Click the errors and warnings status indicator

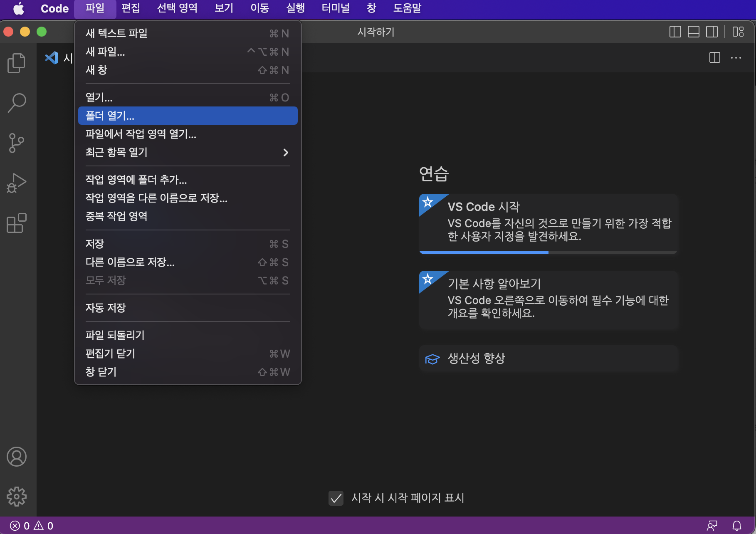(32, 526)
